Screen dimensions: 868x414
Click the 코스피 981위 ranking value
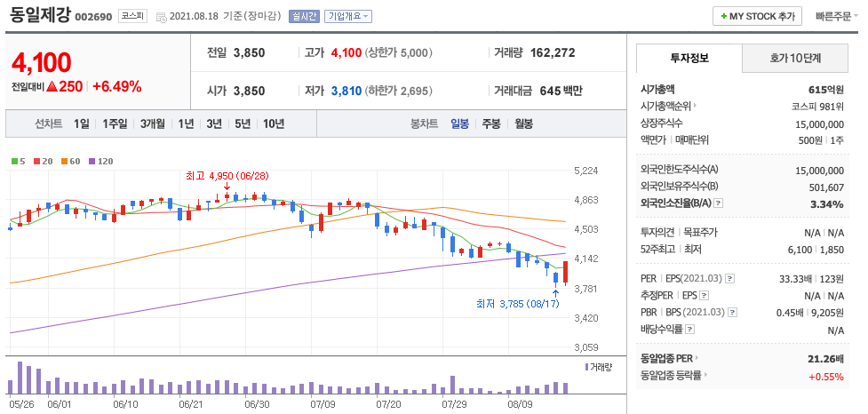click(818, 107)
